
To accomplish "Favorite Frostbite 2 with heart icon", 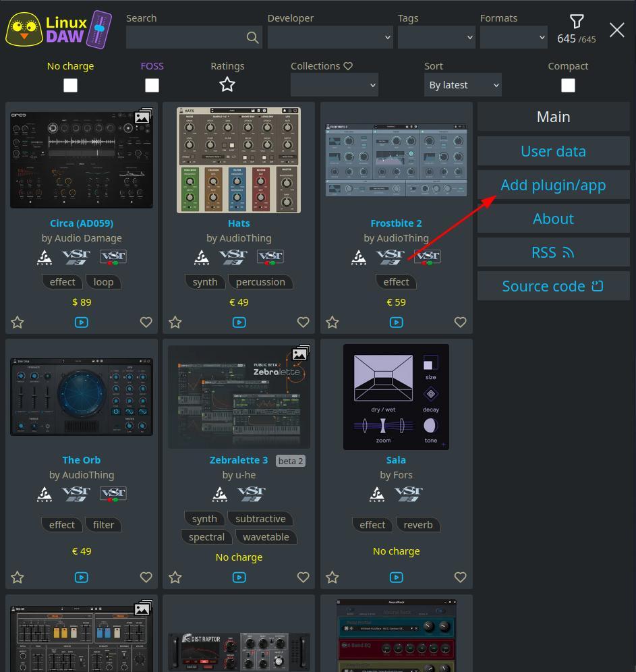I will 461,323.
